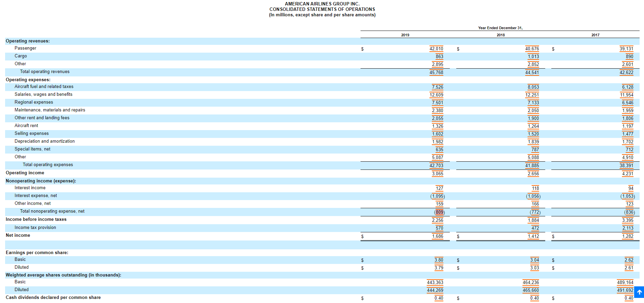The width and height of the screenshot is (644, 303).
Task: Click 2018 Total operating expenses 41,885
Action: tap(532, 166)
